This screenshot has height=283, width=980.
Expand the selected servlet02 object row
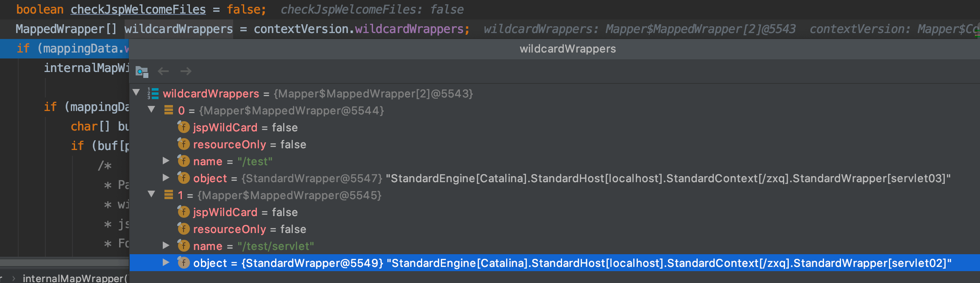[x=166, y=262]
